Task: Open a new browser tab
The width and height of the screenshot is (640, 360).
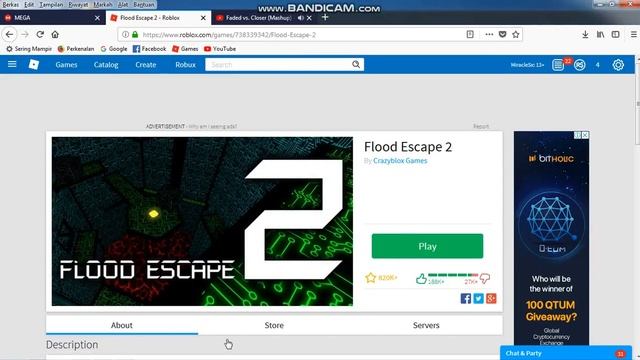Action: [325, 18]
